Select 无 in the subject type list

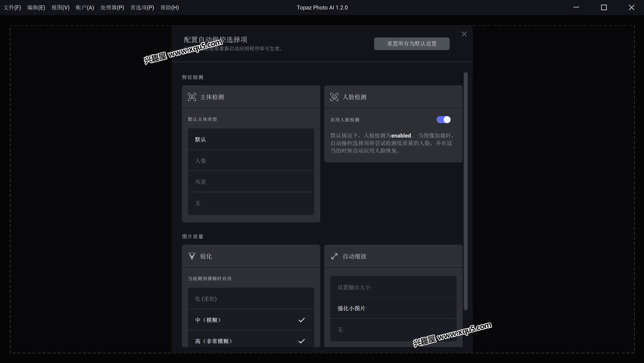(x=251, y=203)
